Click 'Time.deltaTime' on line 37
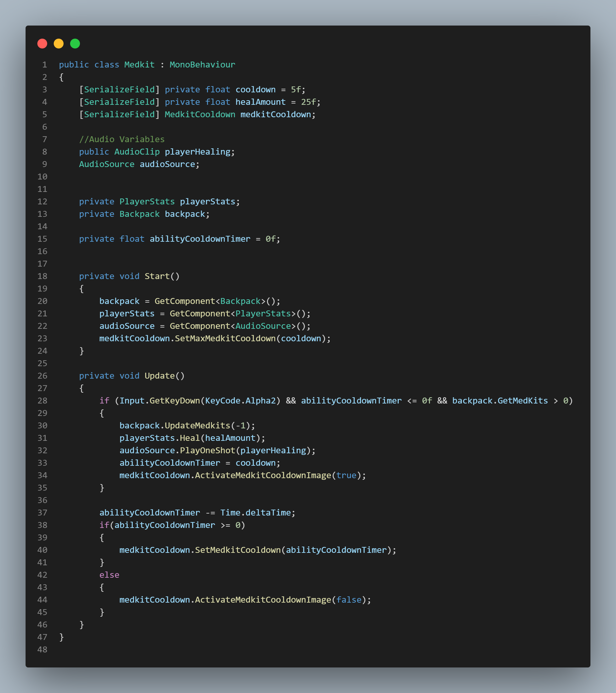The image size is (616, 693). pos(256,513)
